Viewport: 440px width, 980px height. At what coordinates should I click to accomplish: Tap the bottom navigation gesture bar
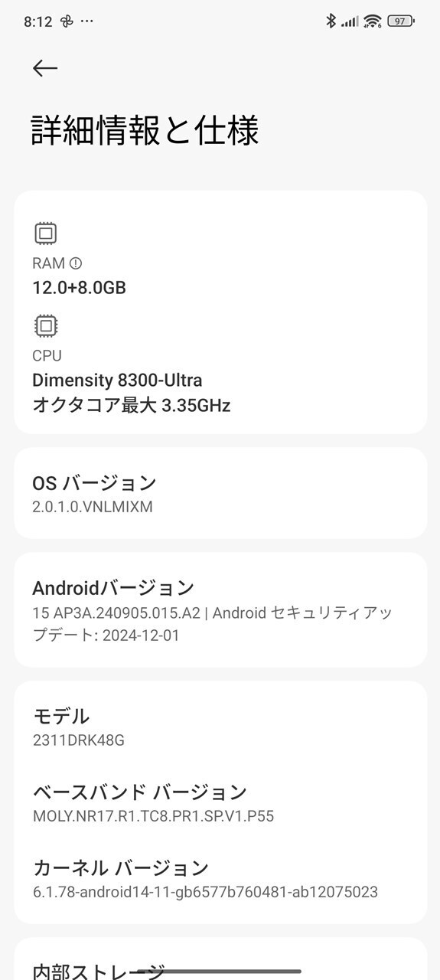(220, 971)
